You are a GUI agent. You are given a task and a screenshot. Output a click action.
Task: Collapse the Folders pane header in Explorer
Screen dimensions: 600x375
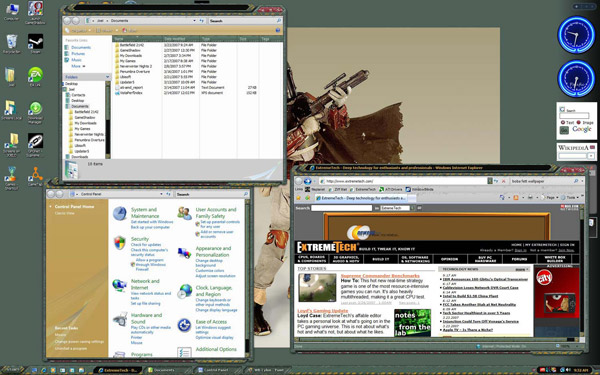(87, 77)
